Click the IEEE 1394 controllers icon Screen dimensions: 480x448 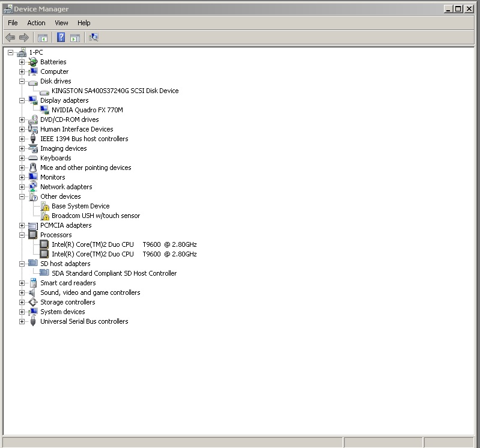pos(33,139)
